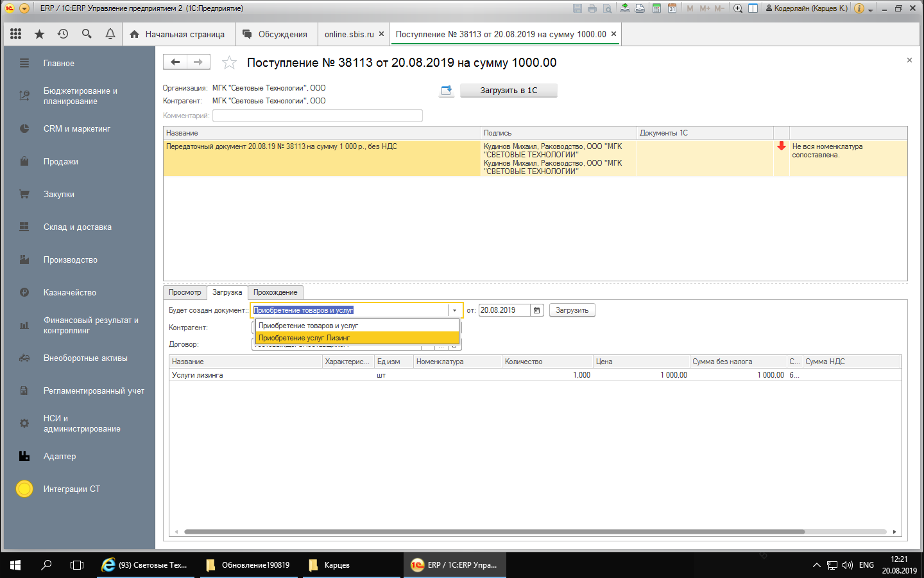The height and width of the screenshot is (578, 924).
Task: Switch to the Обсуждения tab
Action: (x=276, y=34)
